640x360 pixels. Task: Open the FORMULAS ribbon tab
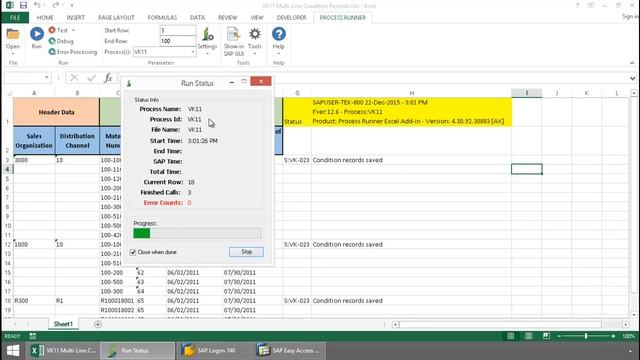coord(162,18)
